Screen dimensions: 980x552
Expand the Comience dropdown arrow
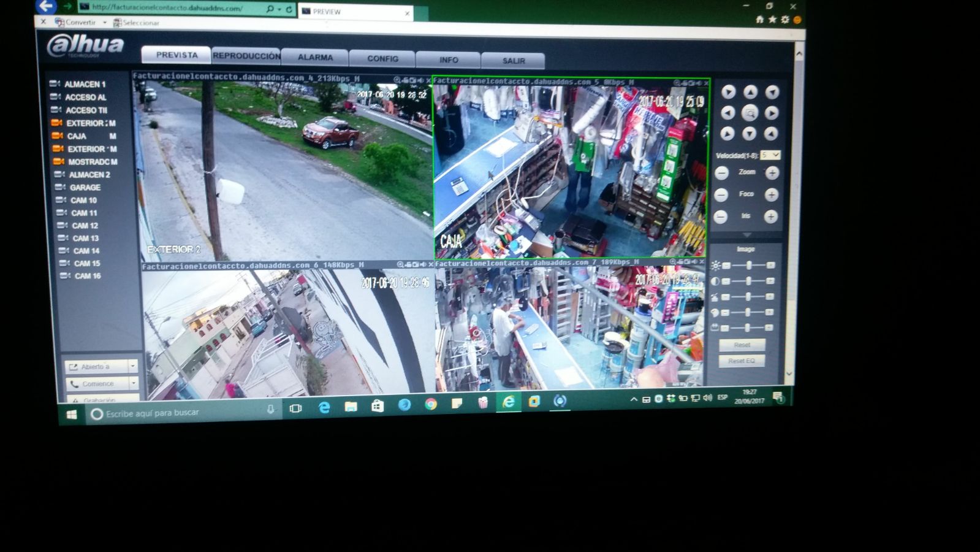tap(134, 383)
